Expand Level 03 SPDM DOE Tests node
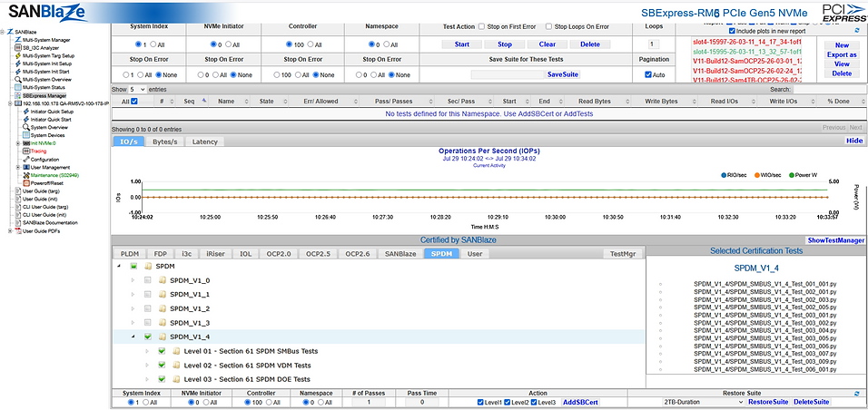Screen dimensions: 868x410 [147, 379]
